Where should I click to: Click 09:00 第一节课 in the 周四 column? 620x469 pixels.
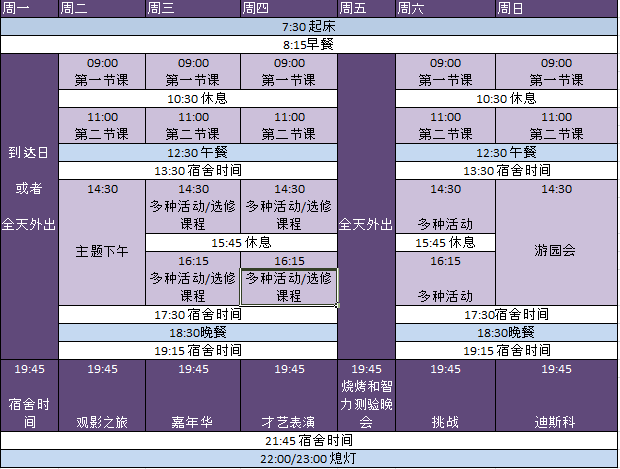coord(289,72)
